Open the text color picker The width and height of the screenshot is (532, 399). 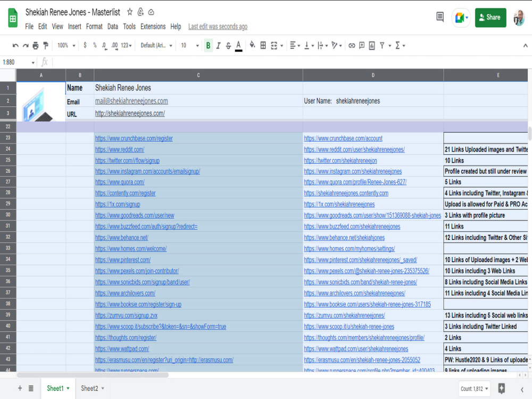(x=238, y=45)
